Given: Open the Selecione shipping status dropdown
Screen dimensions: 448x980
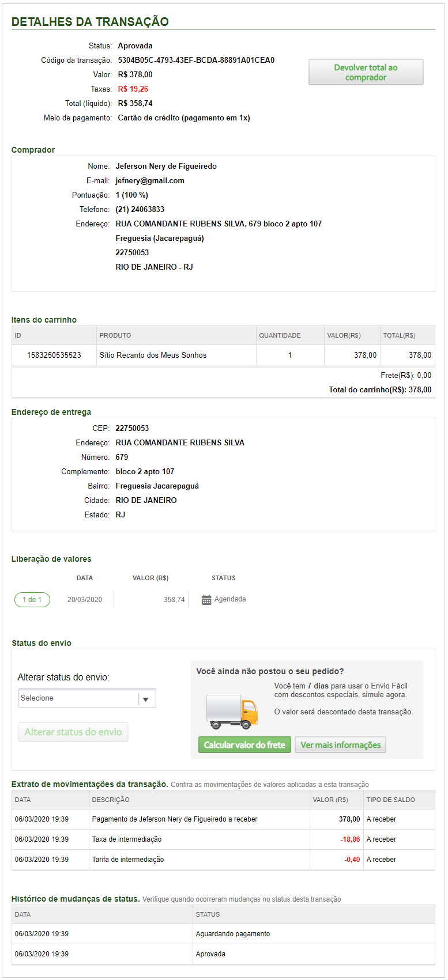Looking at the screenshot, I should pos(87,698).
